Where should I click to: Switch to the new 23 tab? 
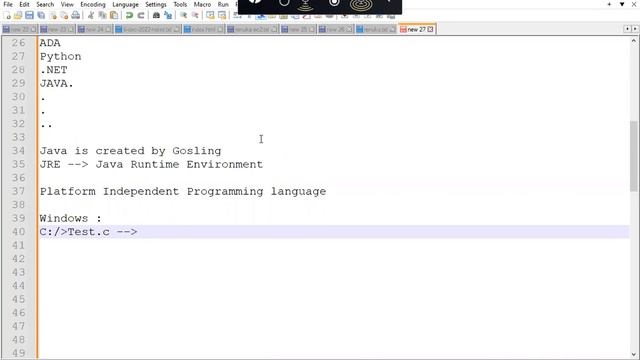tap(57, 29)
